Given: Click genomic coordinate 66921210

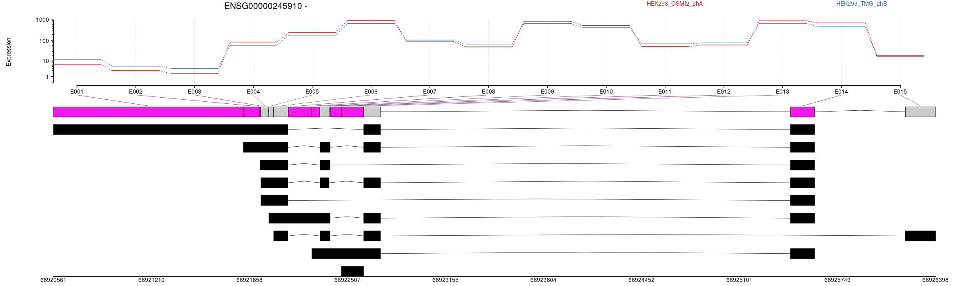Looking at the screenshot, I should [151, 280].
